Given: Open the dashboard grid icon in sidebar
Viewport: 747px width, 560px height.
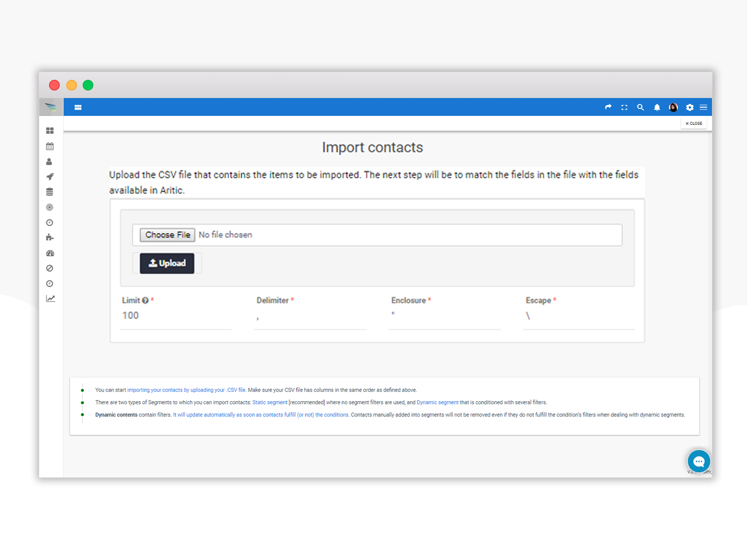Looking at the screenshot, I should [50, 131].
